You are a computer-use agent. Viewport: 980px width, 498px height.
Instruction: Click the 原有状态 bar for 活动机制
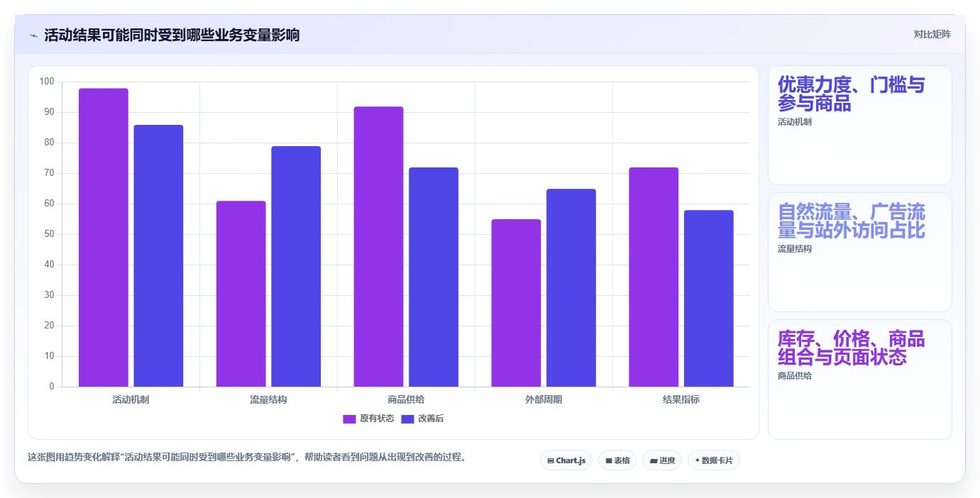click(104, 238)
